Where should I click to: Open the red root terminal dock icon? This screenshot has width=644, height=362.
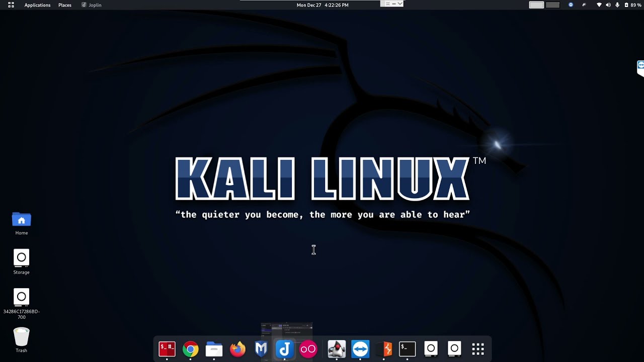(167, 349)
